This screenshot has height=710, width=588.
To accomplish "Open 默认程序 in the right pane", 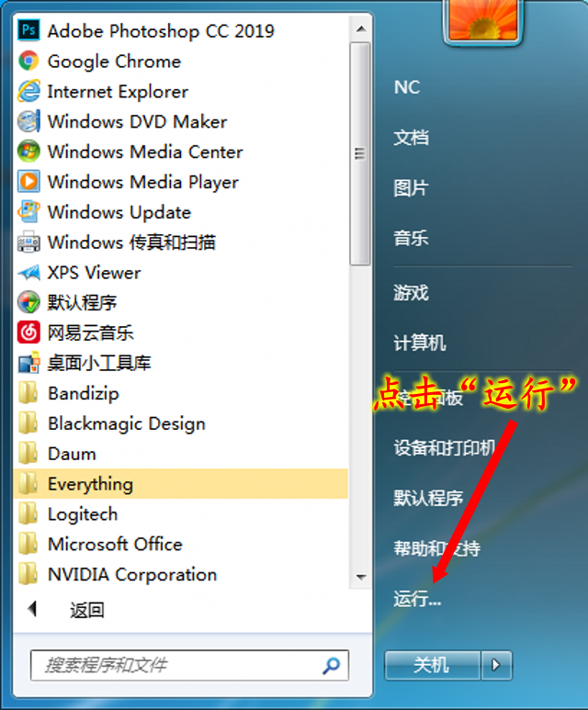I will coord(428,498).
